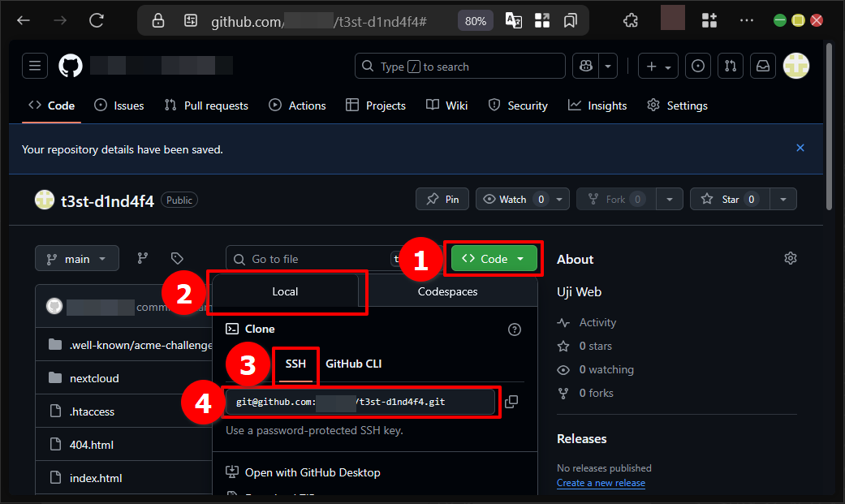Open the clone help question icon
The height and width of the screenshot is (504, 845).
pyautogui.click(x=514, y=330)
